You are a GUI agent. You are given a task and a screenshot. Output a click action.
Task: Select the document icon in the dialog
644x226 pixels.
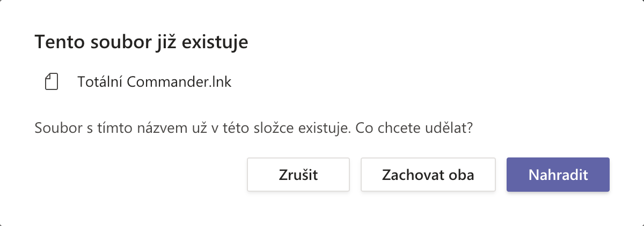tap(51, 82)
